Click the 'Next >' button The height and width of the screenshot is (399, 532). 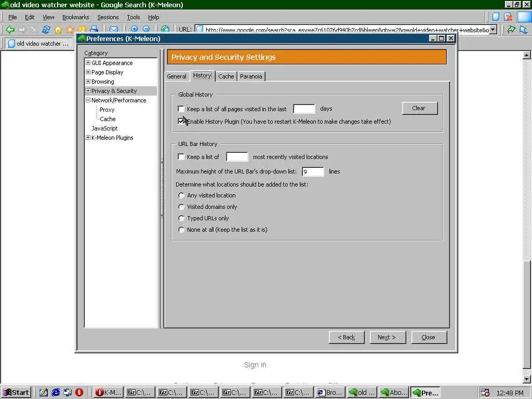[388, 337]
